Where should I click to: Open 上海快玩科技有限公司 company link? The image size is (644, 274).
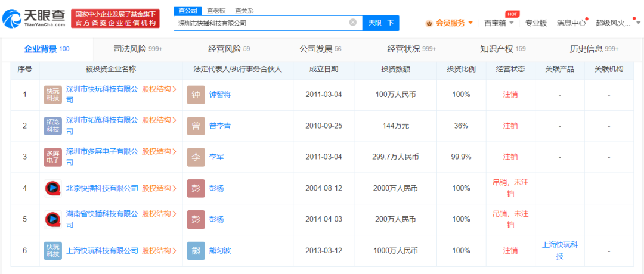102,251
